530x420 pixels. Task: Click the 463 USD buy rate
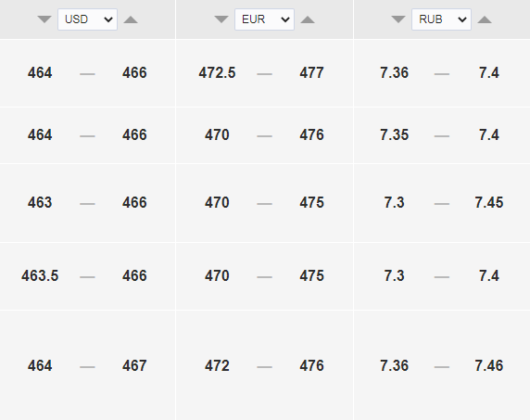(40, 202)
